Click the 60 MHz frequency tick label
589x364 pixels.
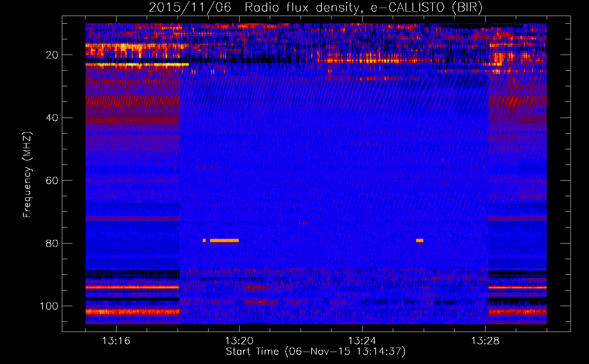point(52,181)
